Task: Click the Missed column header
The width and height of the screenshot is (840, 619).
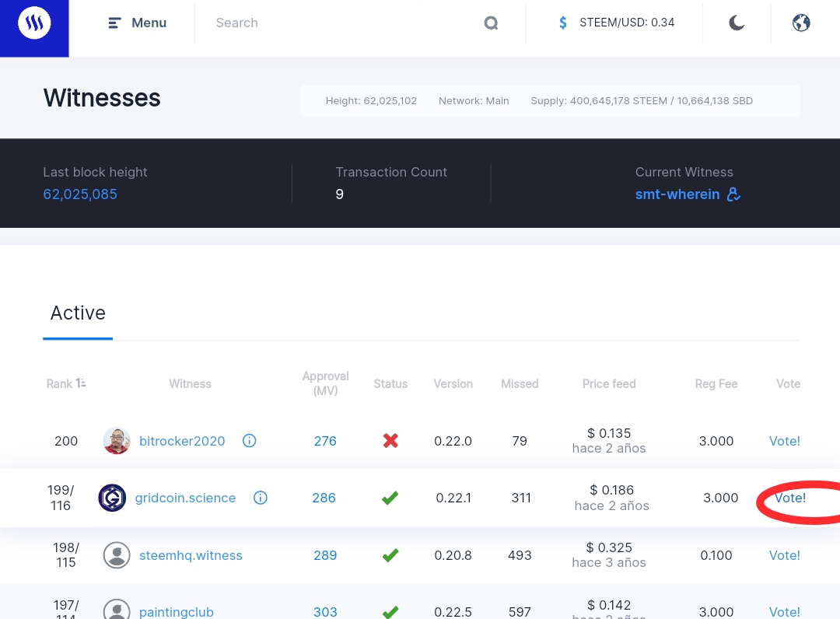Action: click(x=520, y=383)
